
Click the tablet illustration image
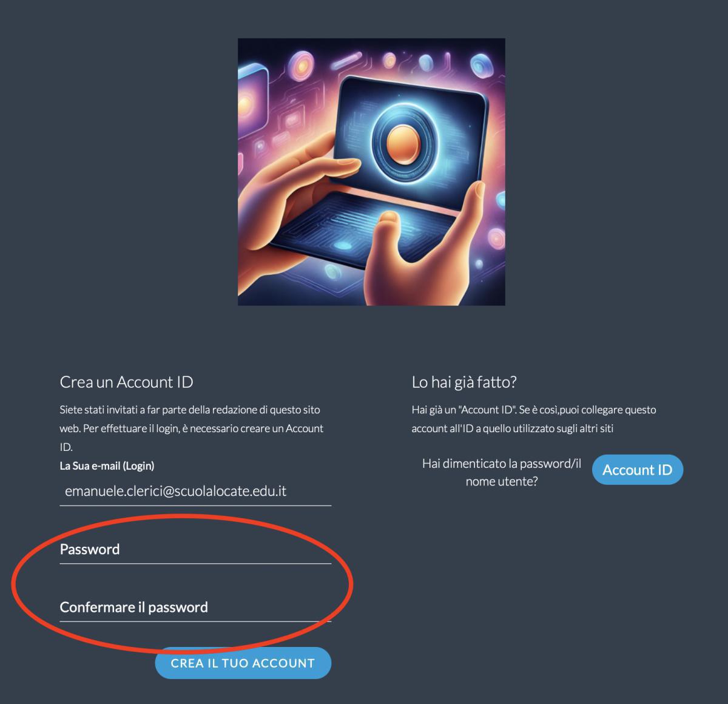pos(371,172)
